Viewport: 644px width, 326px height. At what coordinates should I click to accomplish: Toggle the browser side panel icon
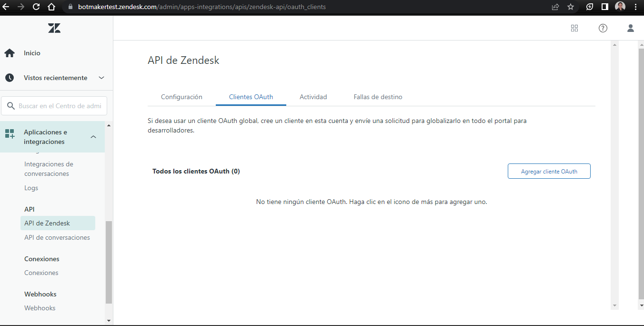pos(604,7)
